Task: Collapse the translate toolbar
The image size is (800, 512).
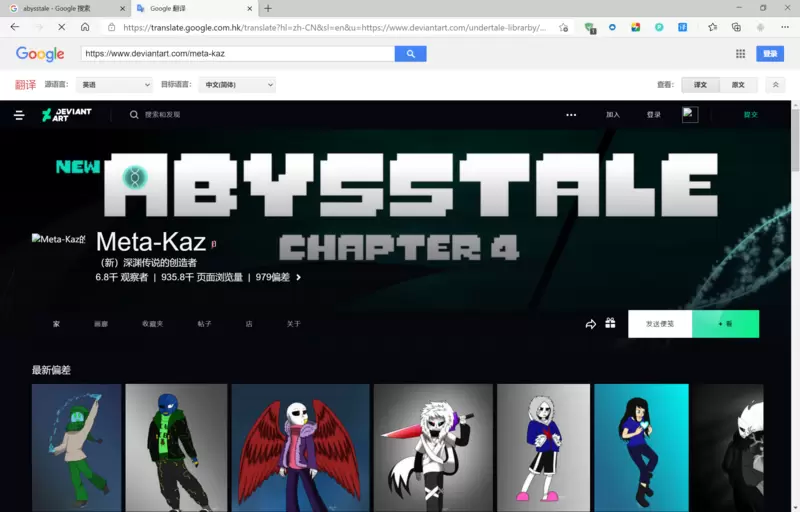Action: 776,85
